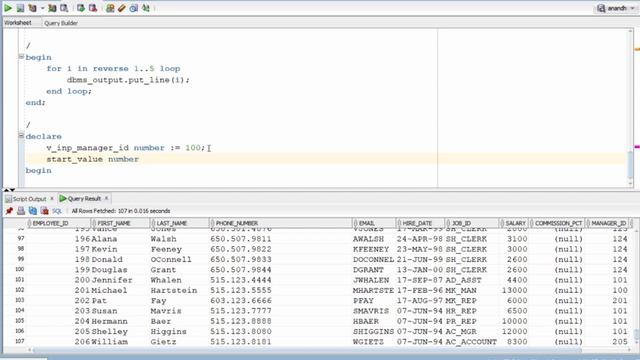Click the SQL History icon

point(133,8)
